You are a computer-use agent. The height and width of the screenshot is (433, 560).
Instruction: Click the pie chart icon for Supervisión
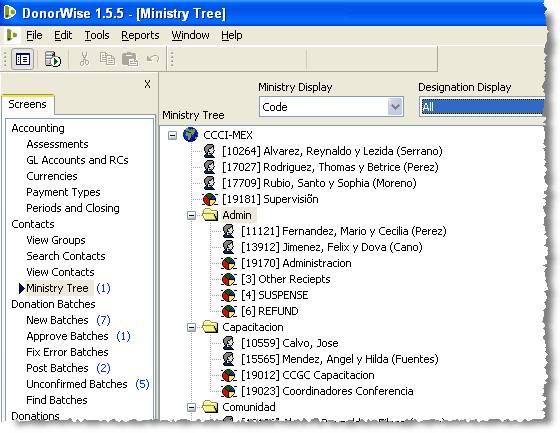[210, 199]
